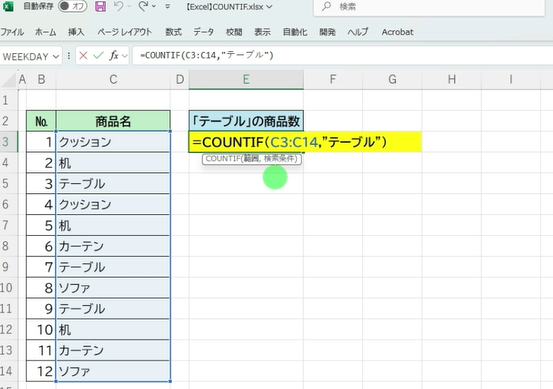553x389 pixels.
Task: Toggle the AutoSave (自動保存) switch
Action: tap(73, 6)
